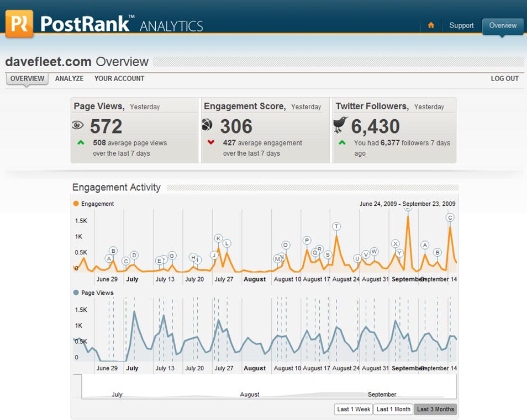Click the Page Views card header
This screenshot has width=527, height=420.
[117, 107]
